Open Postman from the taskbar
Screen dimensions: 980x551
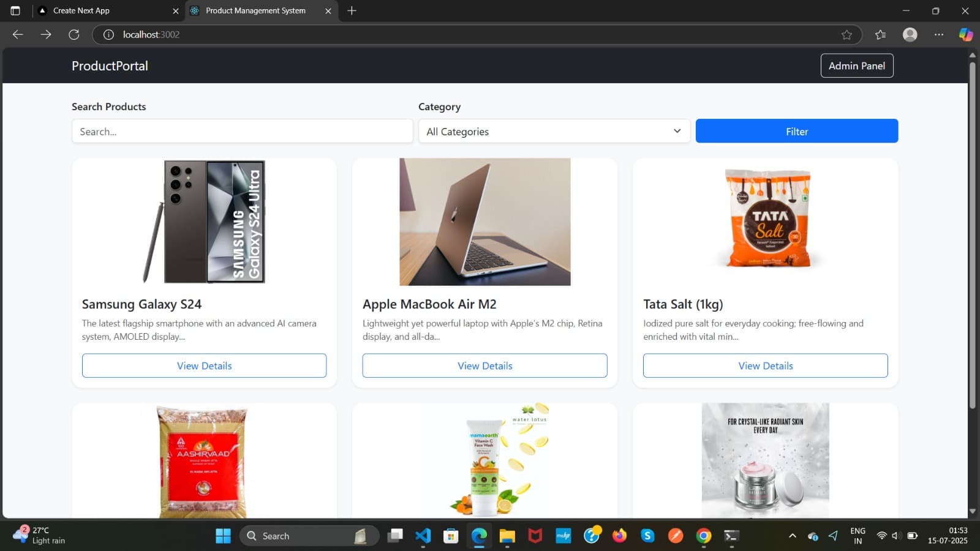[676, 536]
